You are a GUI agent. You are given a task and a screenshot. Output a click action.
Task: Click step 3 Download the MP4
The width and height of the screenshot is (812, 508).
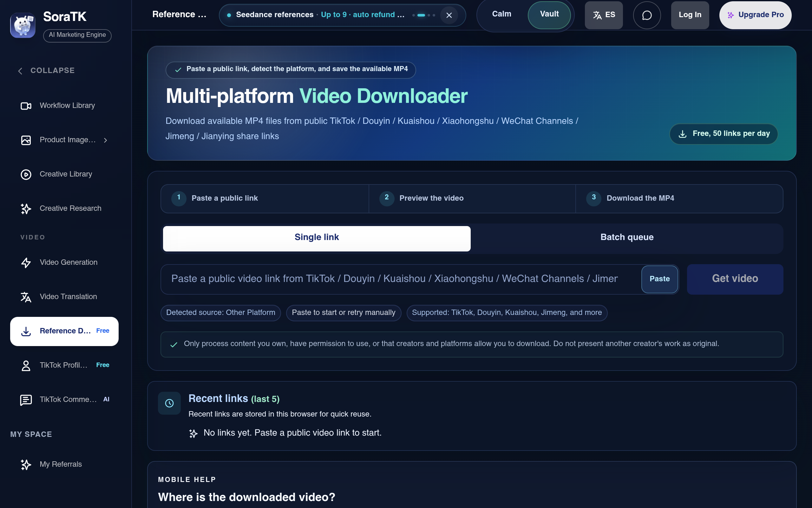(679, 198)
